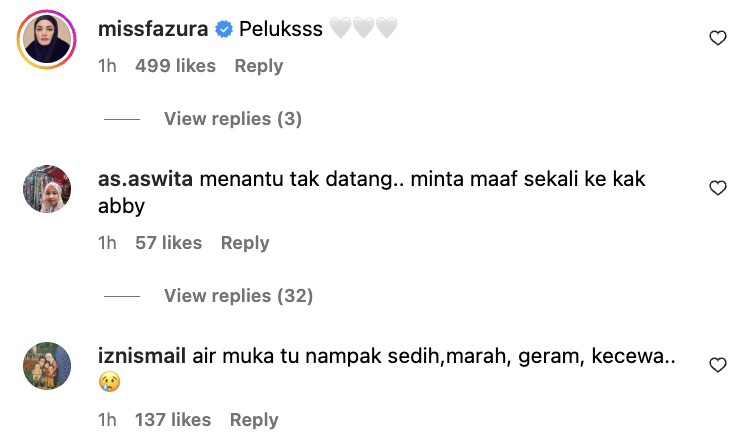Open the missfazura username link
Viewport: 740px width, 444px height.
click(153, 30)
